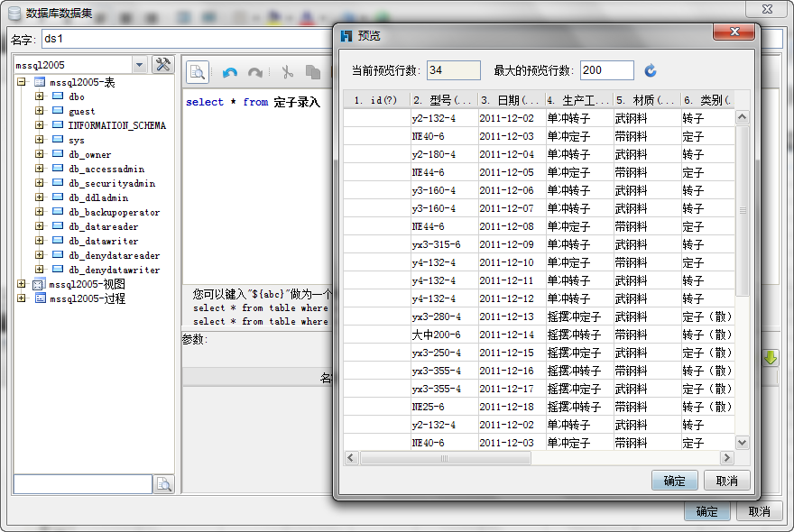Open connection settings wrench icon
794x532 pixels.
pos(163,65)
